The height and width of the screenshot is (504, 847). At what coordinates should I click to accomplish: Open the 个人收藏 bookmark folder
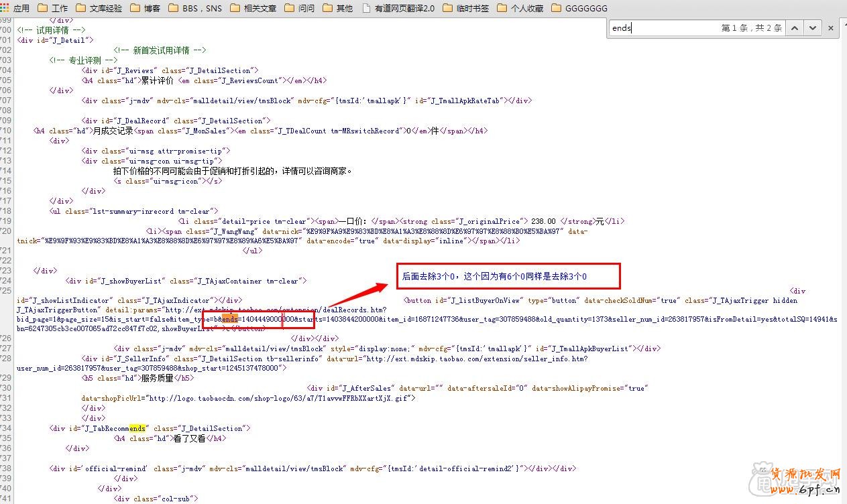point(520,8)
